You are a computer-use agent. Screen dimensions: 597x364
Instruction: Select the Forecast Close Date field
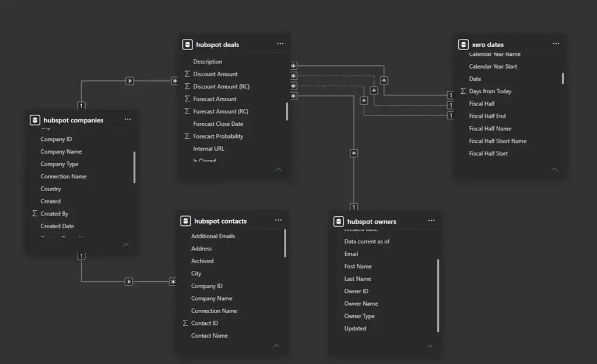coord(218,123)
